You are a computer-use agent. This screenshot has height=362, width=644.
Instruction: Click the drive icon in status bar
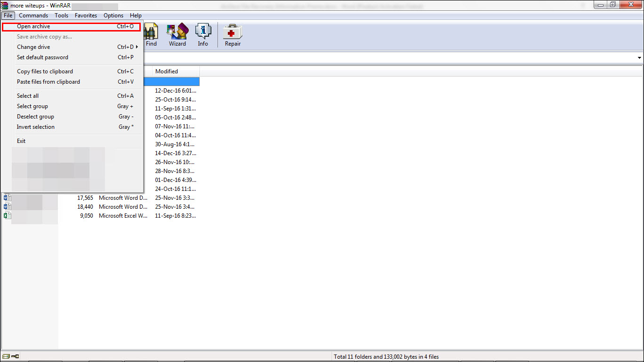click(x=6, y=357)
